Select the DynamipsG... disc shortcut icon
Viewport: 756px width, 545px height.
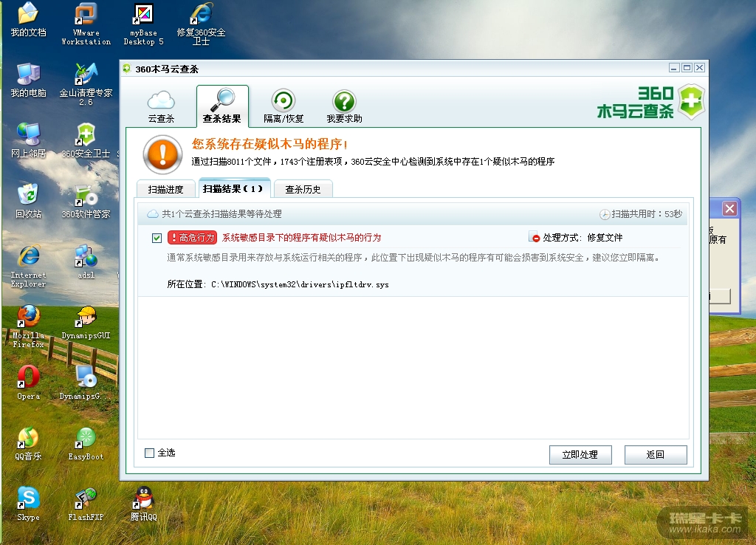click(86, 383)
